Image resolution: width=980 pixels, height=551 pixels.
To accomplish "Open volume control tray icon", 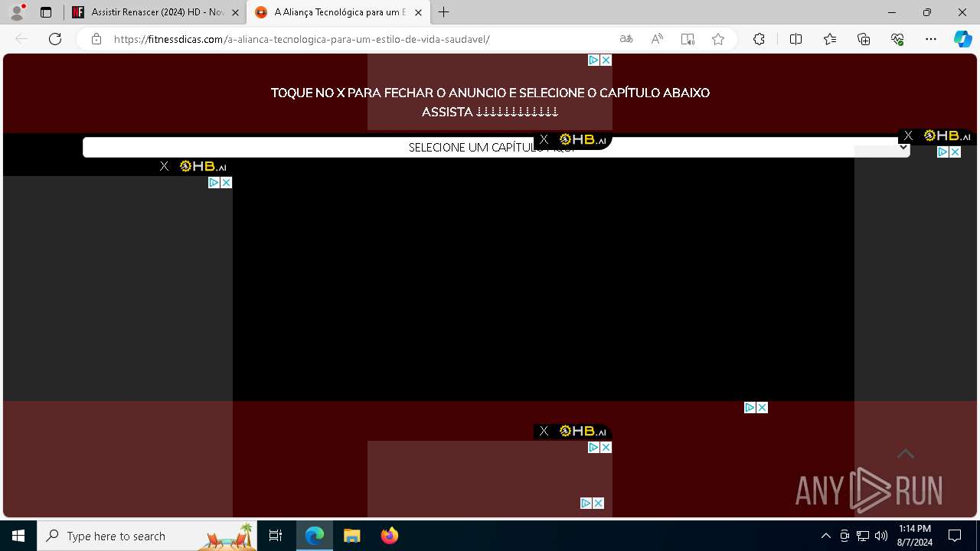I will click(881, 536).
